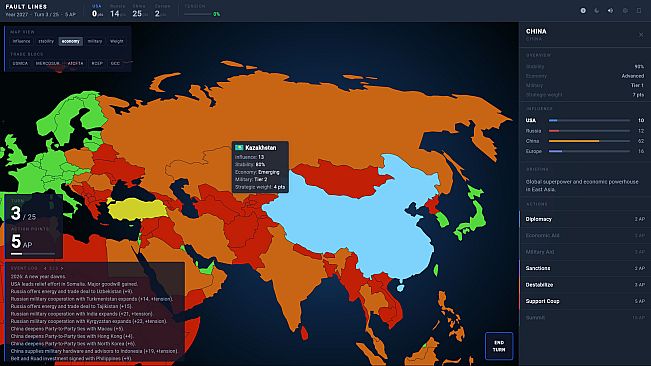
Task: Go to next event log page arrow
Action: point(62,268)
